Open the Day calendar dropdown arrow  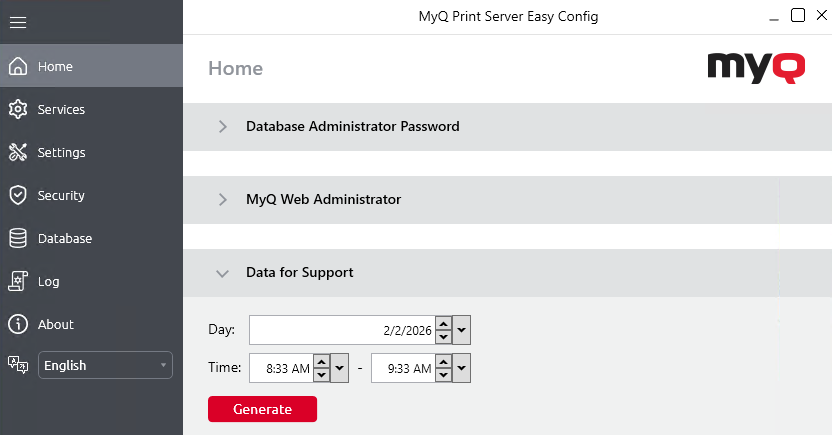[x=461, y=330]
